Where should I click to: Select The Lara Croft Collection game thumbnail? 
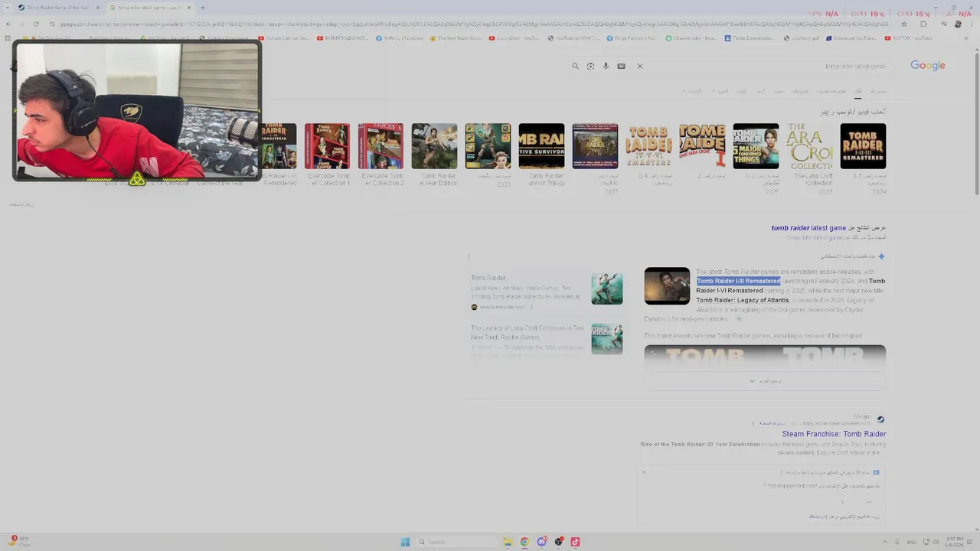pyautogui.click(x=809, y=146)
